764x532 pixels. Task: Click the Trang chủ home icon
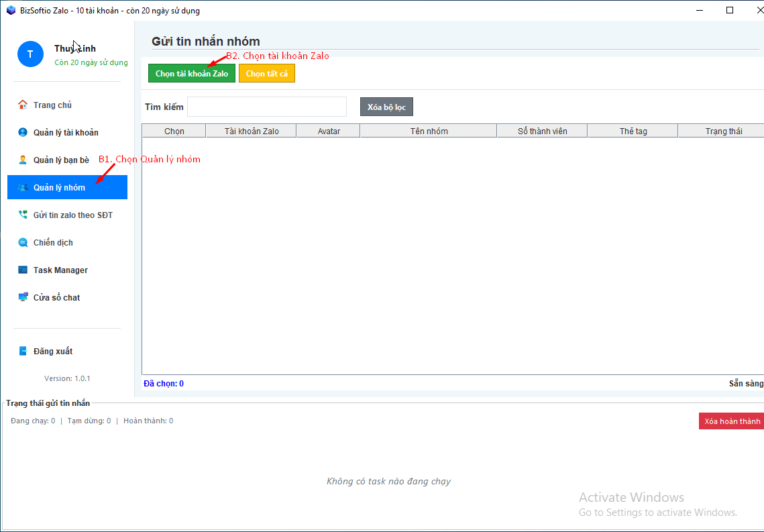[x=23, y=105]
